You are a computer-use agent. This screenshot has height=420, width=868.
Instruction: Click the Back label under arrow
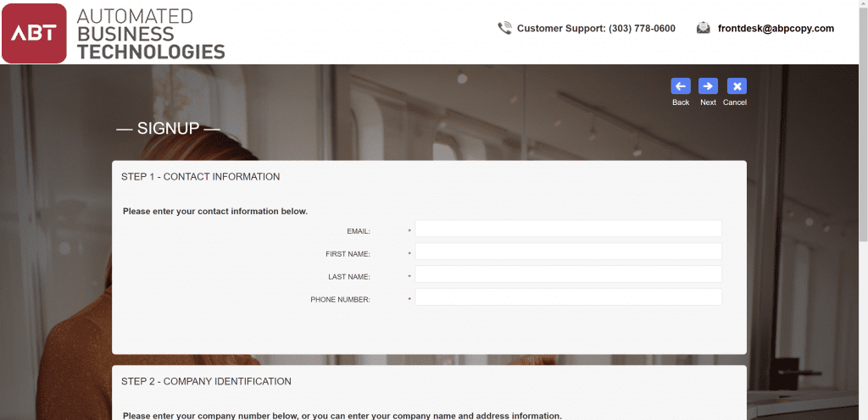pyautogui.click(x=681, y=102)
